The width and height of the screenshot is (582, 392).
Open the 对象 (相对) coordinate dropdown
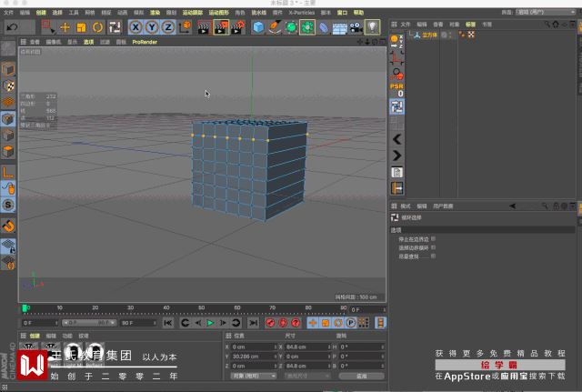pos(252,376)
